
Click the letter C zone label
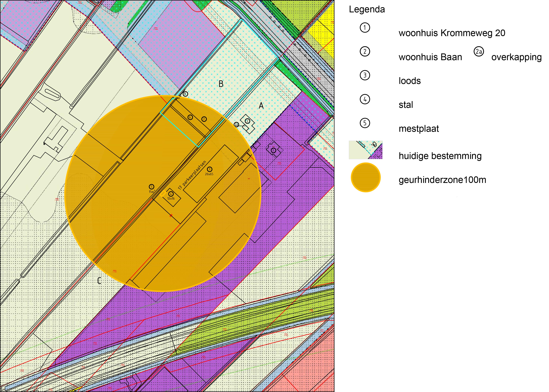(99, 280)
